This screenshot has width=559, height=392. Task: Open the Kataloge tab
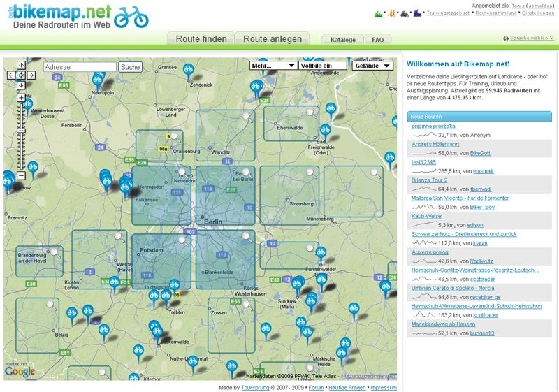[x=342, y=40]
